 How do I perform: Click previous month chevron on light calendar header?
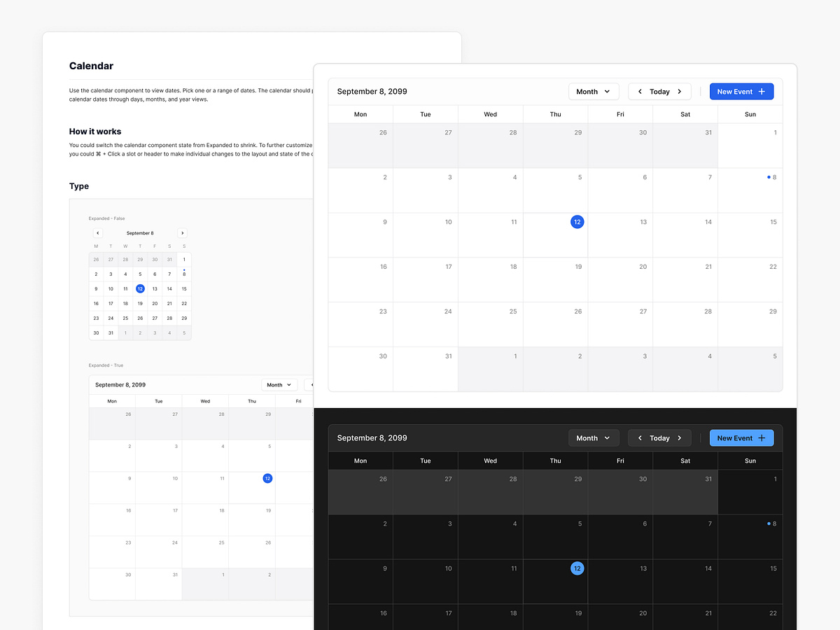(x=640, y=91)
